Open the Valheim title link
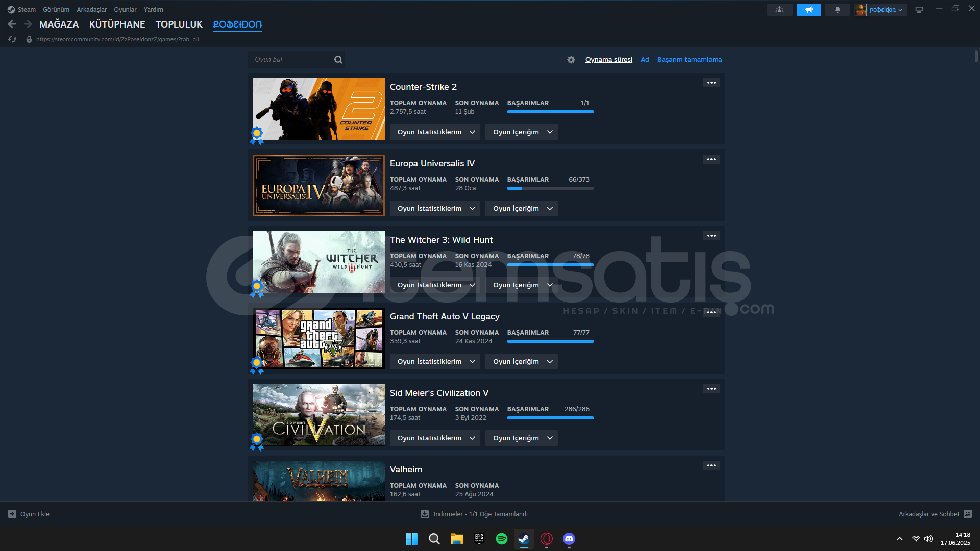 pos(406,469)
